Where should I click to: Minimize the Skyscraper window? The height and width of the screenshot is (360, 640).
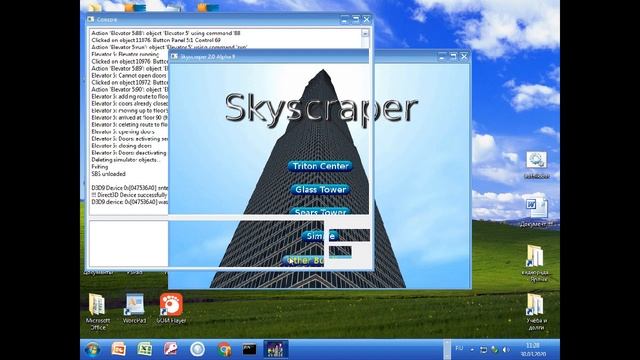click(x=442, y=57)
